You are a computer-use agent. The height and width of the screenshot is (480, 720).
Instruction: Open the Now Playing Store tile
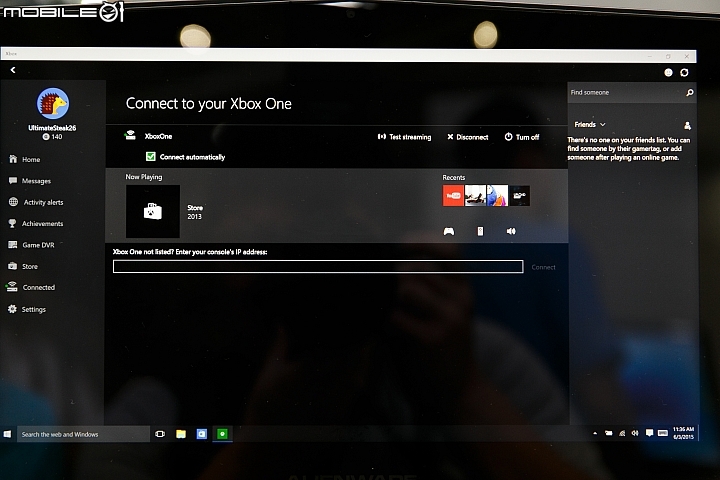click(153, 211)
